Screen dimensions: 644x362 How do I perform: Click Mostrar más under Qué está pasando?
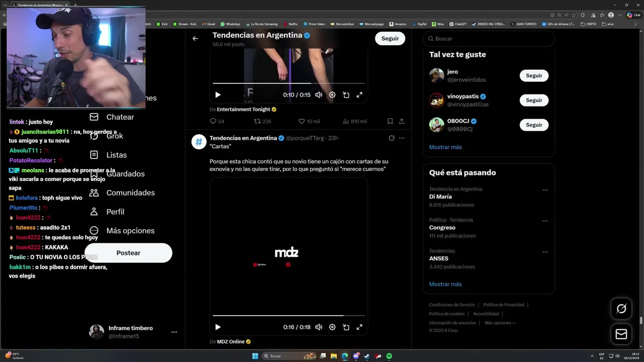(445, 284)
